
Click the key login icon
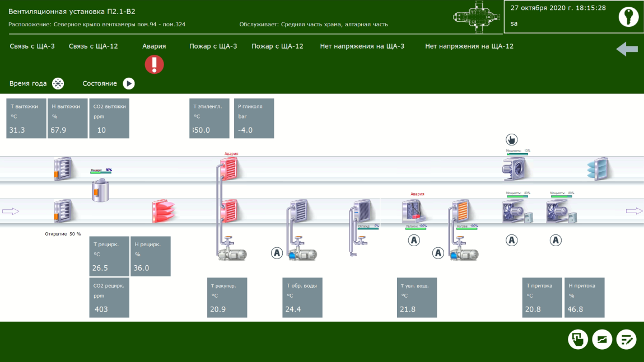tap(628, 17)
